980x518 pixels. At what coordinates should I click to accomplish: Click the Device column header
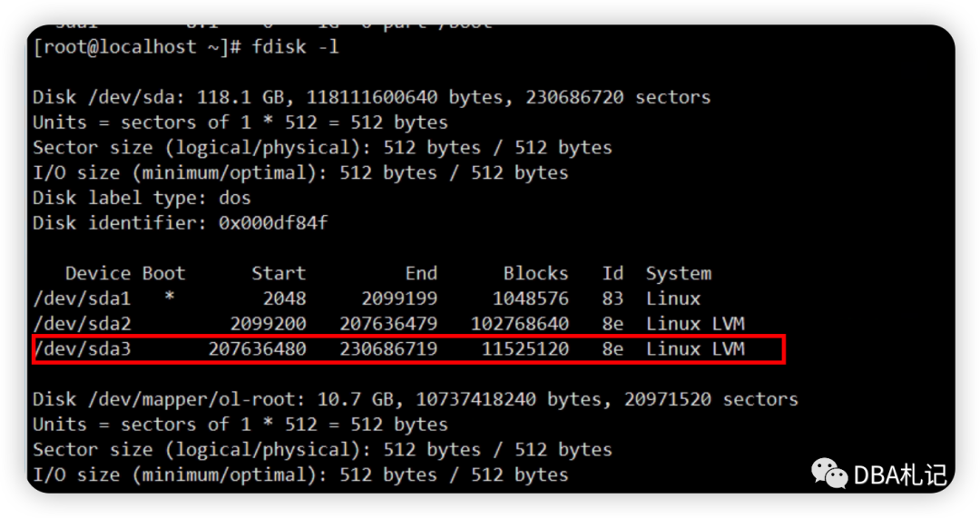click(x=98, y=273)
